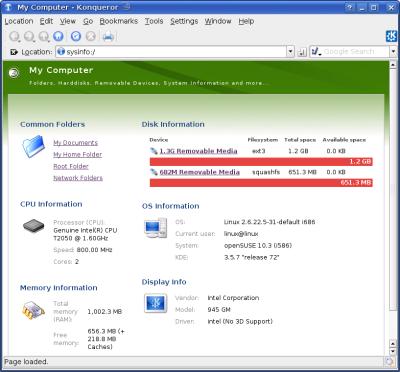Open the Location menu

[19, 21]
